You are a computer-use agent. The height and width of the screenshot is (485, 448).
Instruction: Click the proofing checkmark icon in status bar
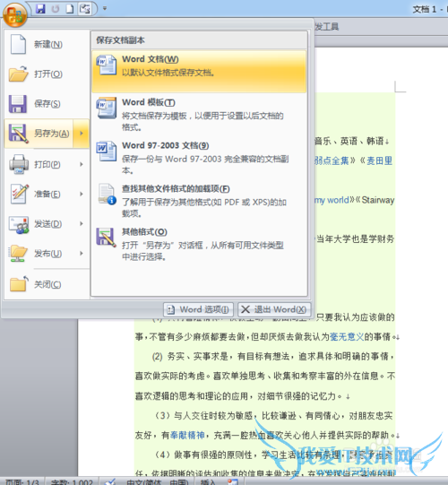point(110,481)
